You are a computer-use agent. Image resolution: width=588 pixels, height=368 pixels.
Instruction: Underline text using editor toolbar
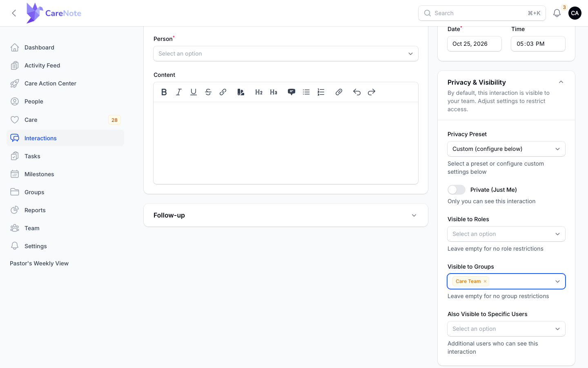click(194, 92)
